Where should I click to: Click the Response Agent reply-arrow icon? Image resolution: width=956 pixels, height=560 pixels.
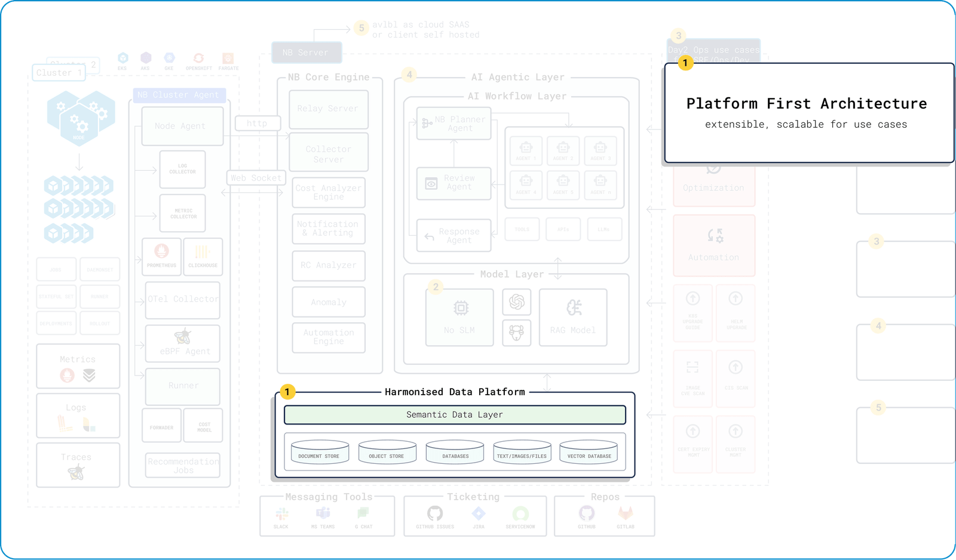tap(429, 236)
